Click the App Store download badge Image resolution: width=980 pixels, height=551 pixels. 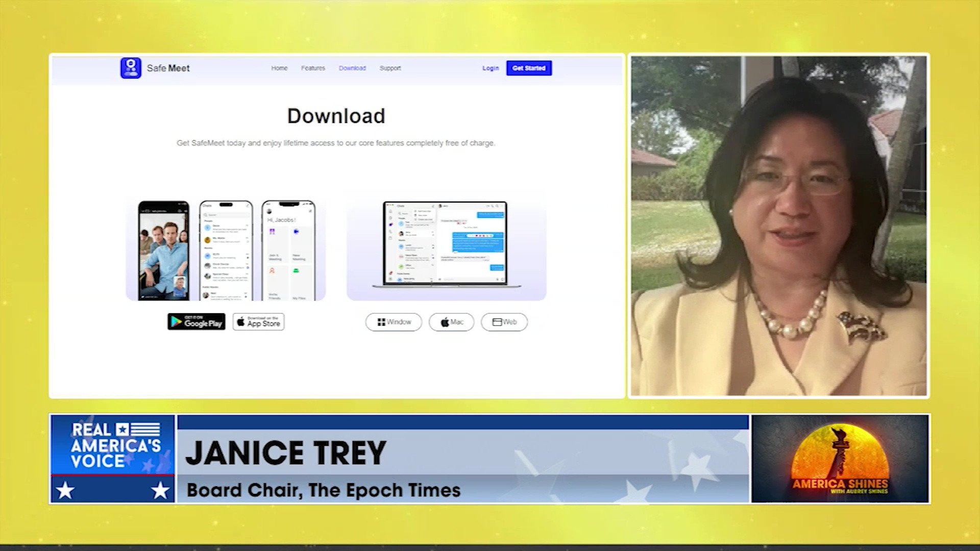click(x=259, y=321)
